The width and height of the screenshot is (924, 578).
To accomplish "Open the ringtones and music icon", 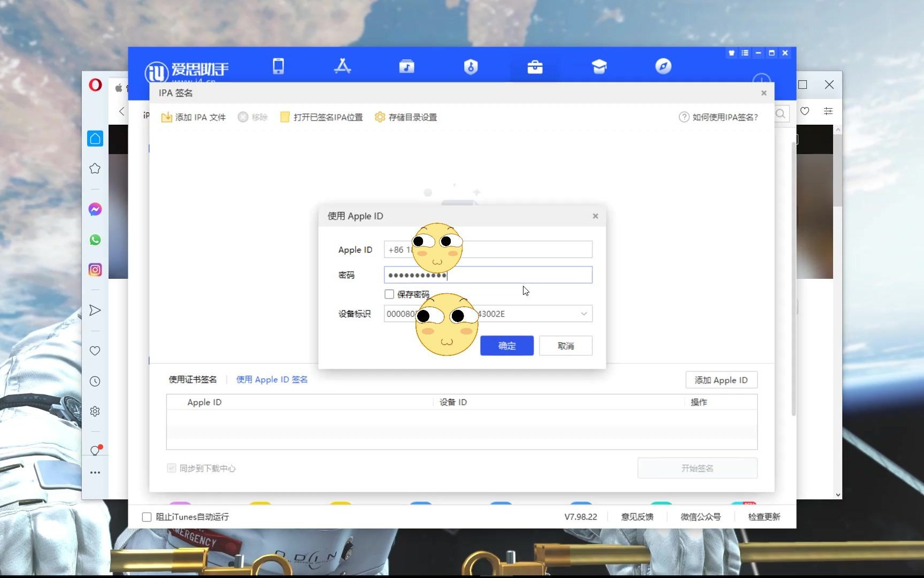I will point(406,66).
